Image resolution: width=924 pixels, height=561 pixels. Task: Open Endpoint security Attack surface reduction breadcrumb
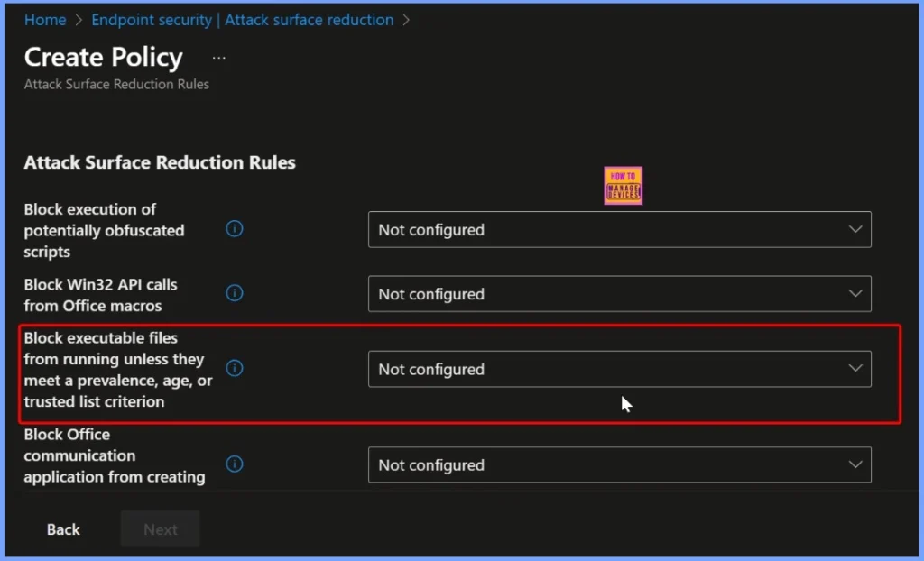pos(243,20)
